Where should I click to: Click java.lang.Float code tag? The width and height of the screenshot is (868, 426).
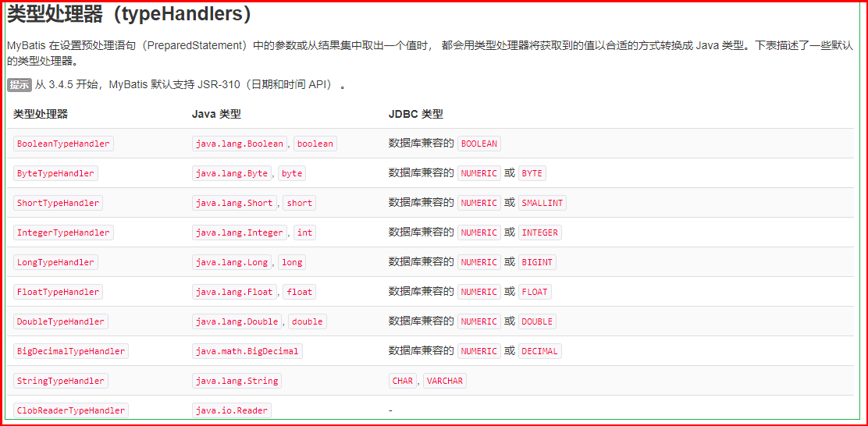click(235, 292)
